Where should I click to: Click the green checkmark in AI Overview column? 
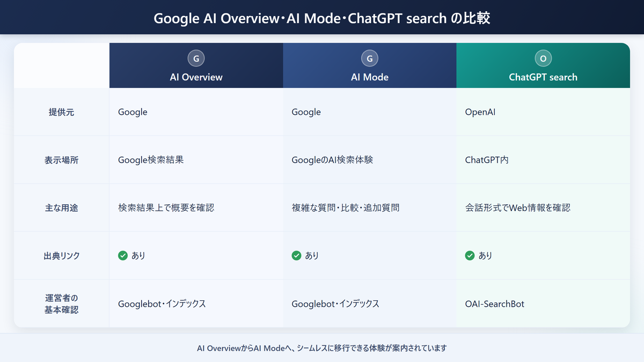point(123,256)
